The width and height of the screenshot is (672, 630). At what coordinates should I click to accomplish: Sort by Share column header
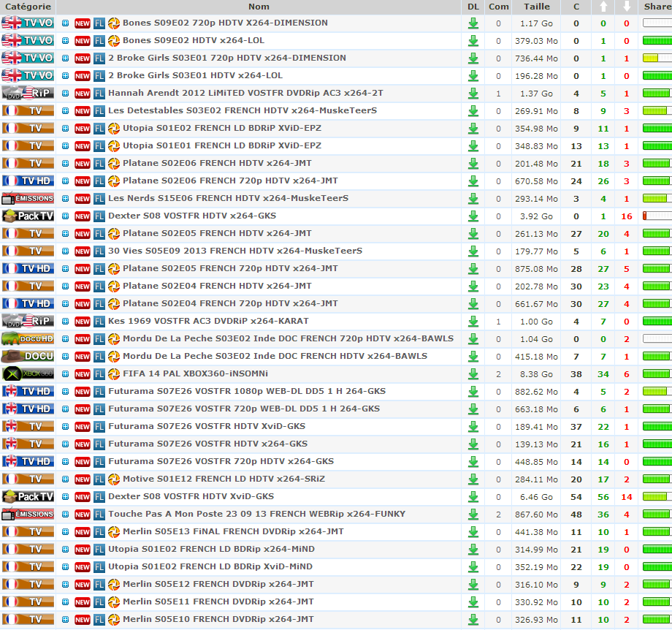click(657, 7)
